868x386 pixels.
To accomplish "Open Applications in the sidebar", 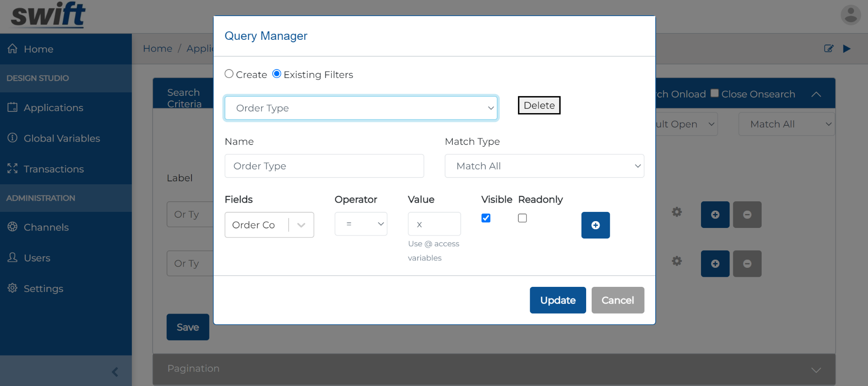I will tap(53, 108).
